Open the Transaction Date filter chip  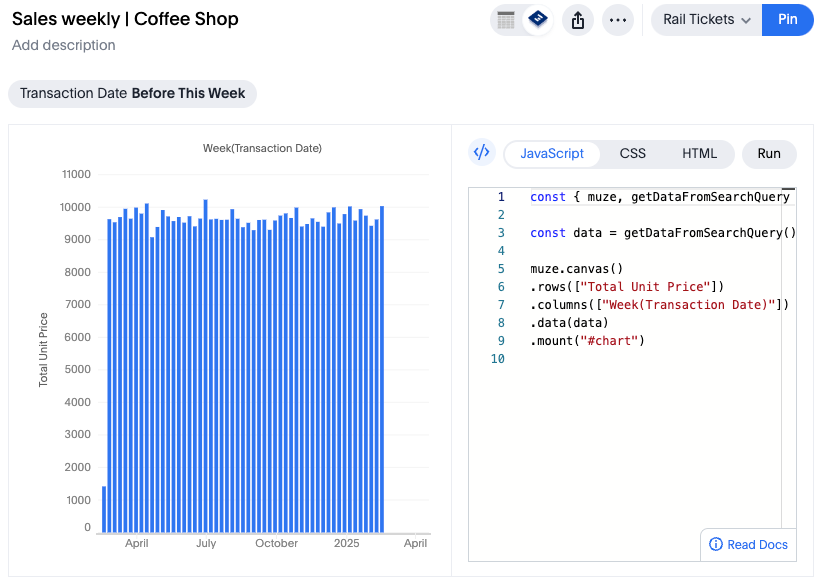(x=132, y=93)
